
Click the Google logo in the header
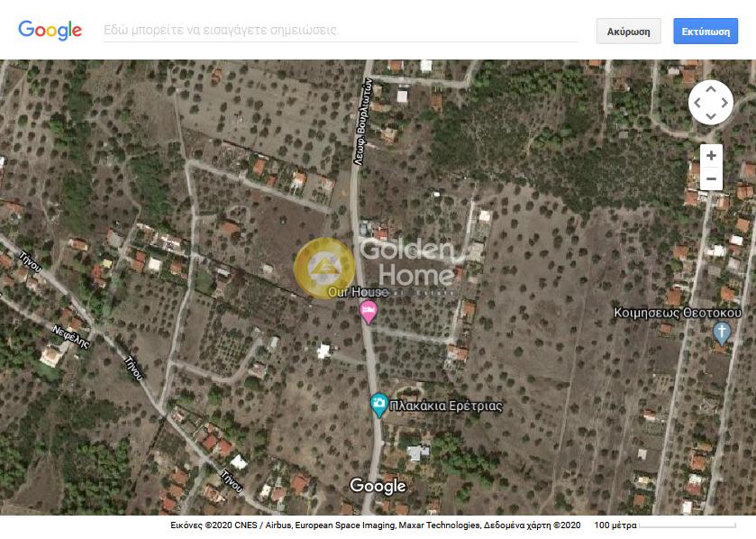(x=50, y=31)
